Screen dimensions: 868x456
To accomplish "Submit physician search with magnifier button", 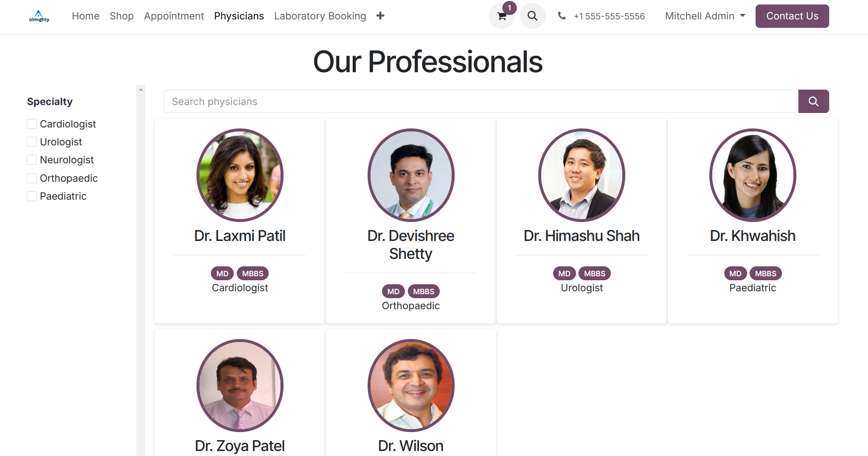I will [x=813, y=102].
